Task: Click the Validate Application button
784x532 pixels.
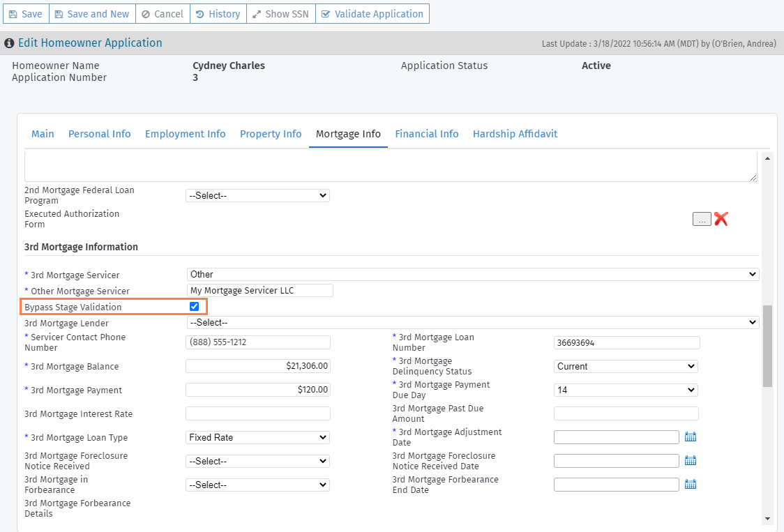Action: [372, 14]
